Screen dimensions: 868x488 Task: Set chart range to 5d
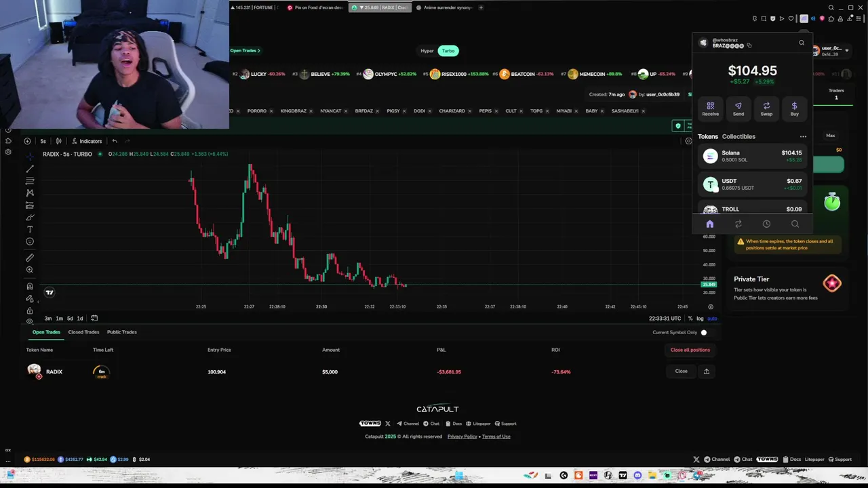(x=70, y=319)
